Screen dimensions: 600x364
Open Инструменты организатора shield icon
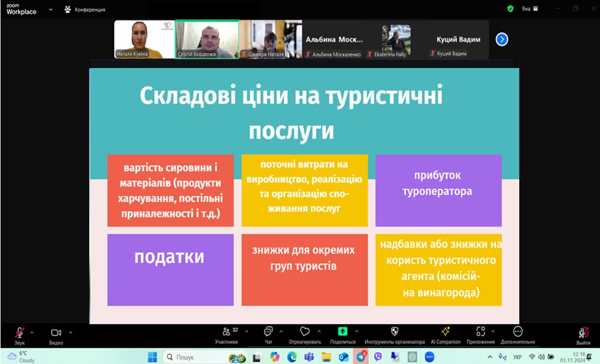tap(394, 331)
